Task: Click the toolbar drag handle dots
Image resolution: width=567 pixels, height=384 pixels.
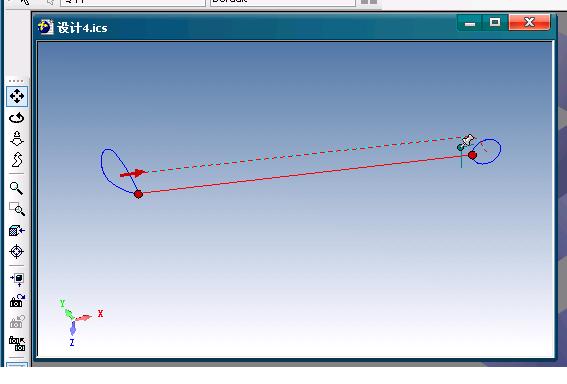Action: coord(16,81)
